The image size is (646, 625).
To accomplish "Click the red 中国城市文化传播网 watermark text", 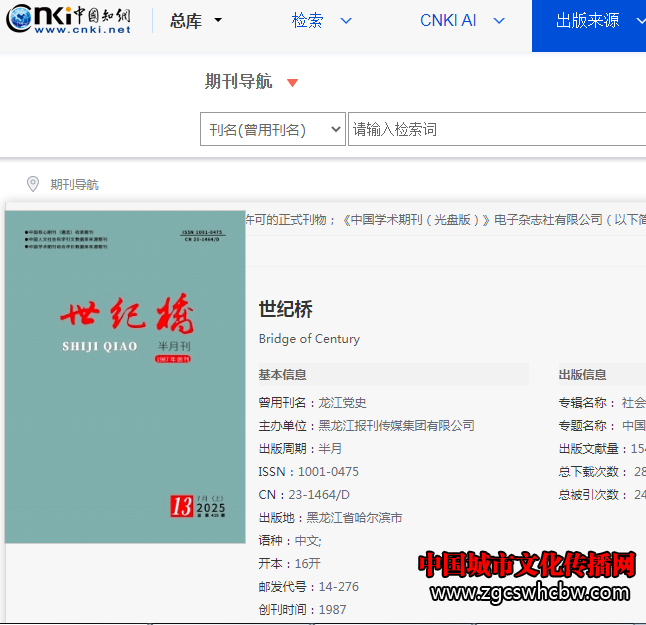I will tap(526, 565).
